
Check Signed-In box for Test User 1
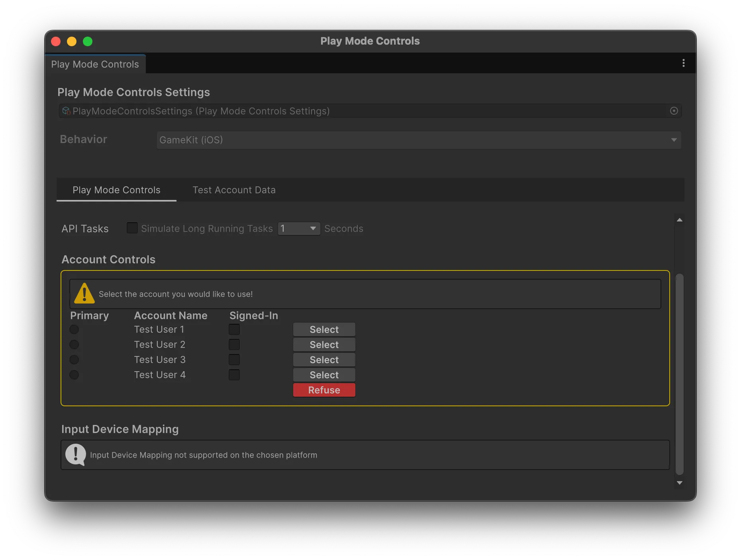(234, 329)
